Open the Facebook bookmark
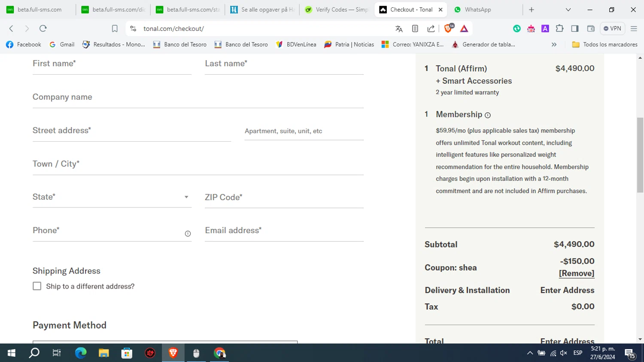The image size is (644, 362). [24, 44]
